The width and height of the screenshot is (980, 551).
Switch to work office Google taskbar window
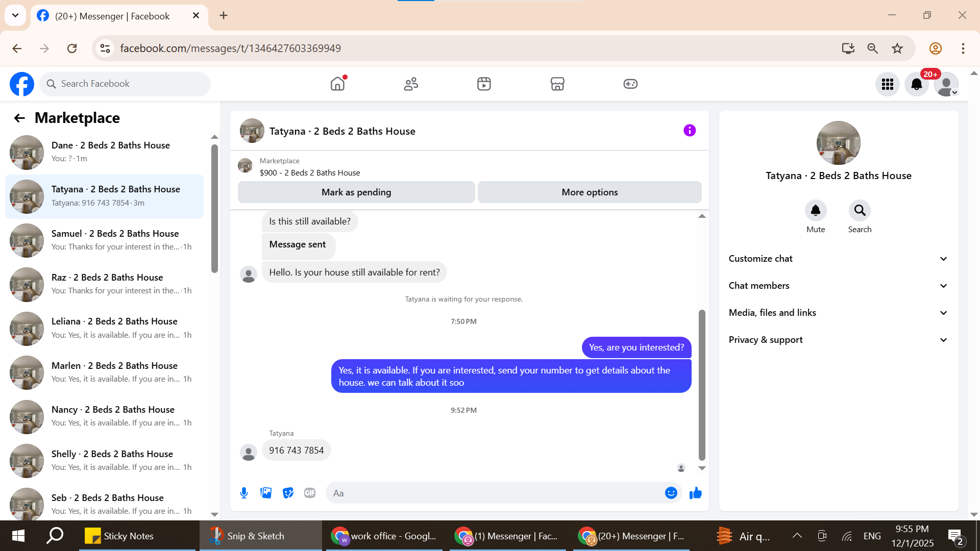click(384, 536)
